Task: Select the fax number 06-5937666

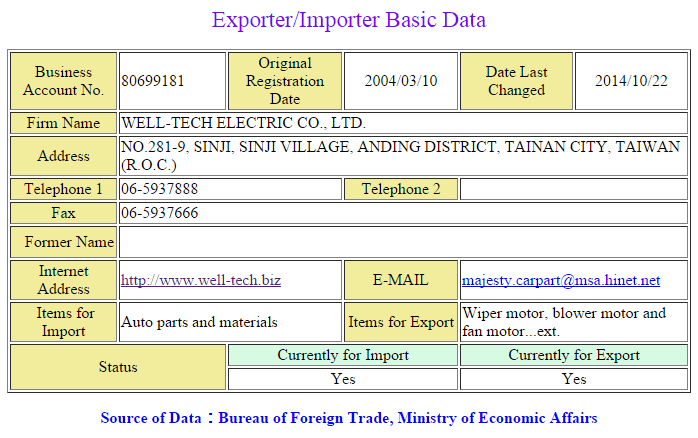Action: click(159, 213)
